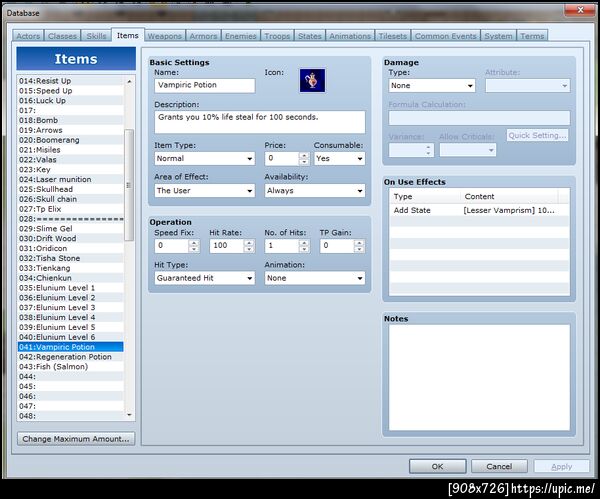Viewport: 600px width, 499px height.
Task: Click the Cancel button
Action: point(499,466)
